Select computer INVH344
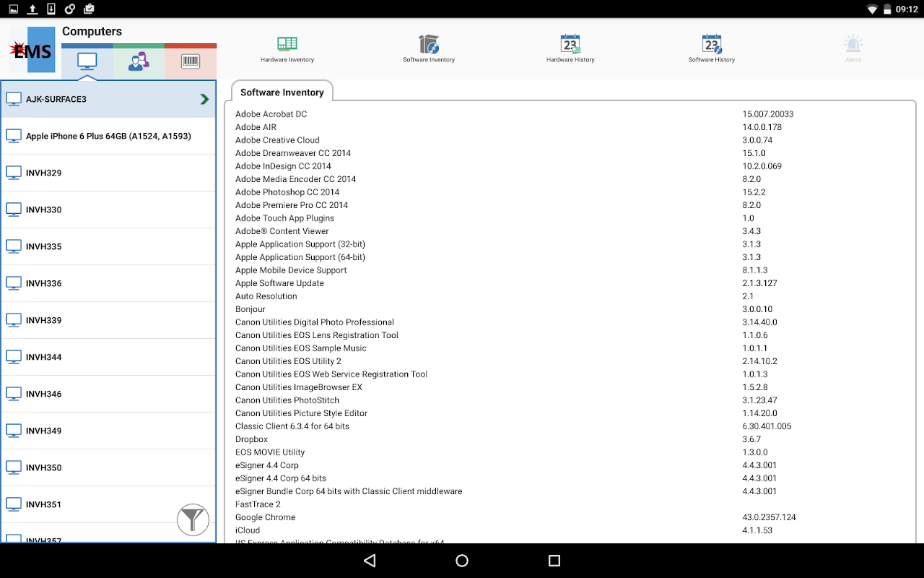 pyautogui.click(x=108, y=357)
